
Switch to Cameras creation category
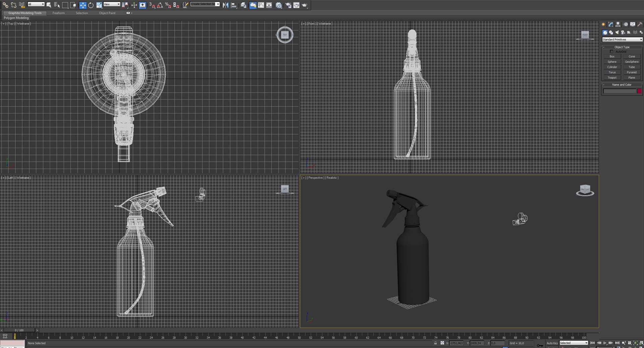[x=623, y=33]
